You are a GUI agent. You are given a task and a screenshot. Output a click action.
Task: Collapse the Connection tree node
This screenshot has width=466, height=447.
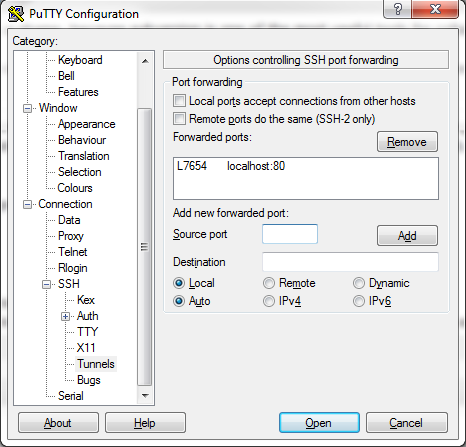coord(27,204)
